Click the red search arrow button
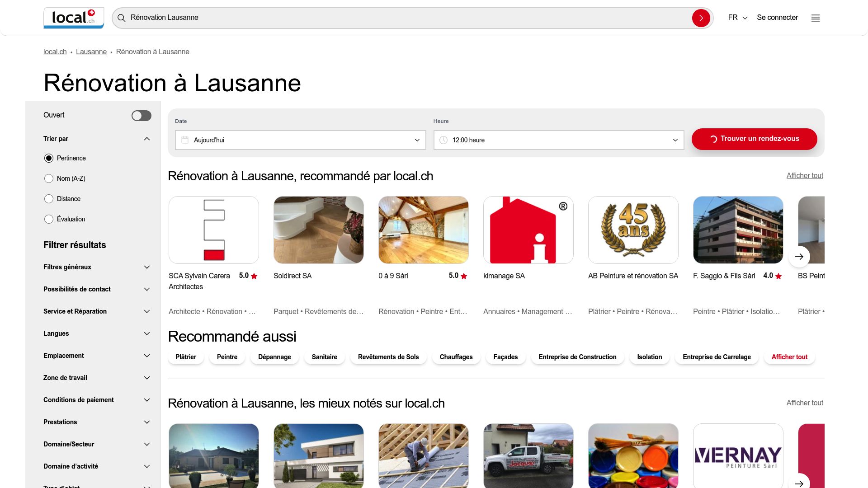The height and width of the screenshot is (488, 868). [701, 18]
